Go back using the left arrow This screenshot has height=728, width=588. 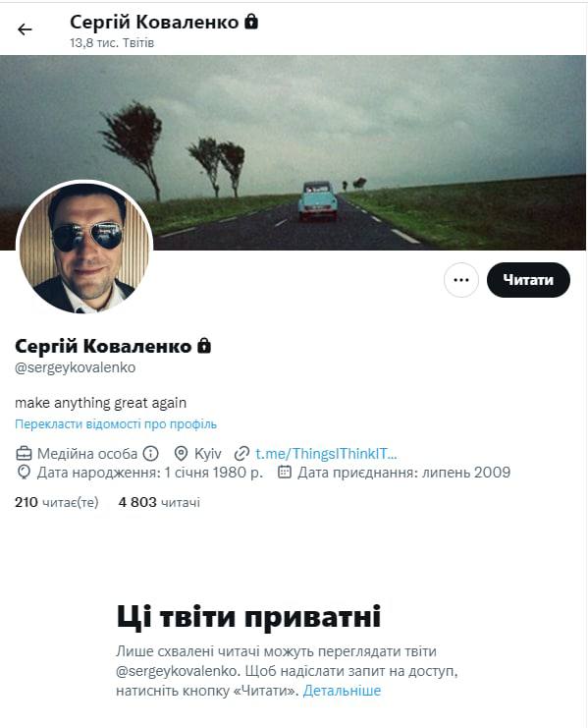click(25, 29)
